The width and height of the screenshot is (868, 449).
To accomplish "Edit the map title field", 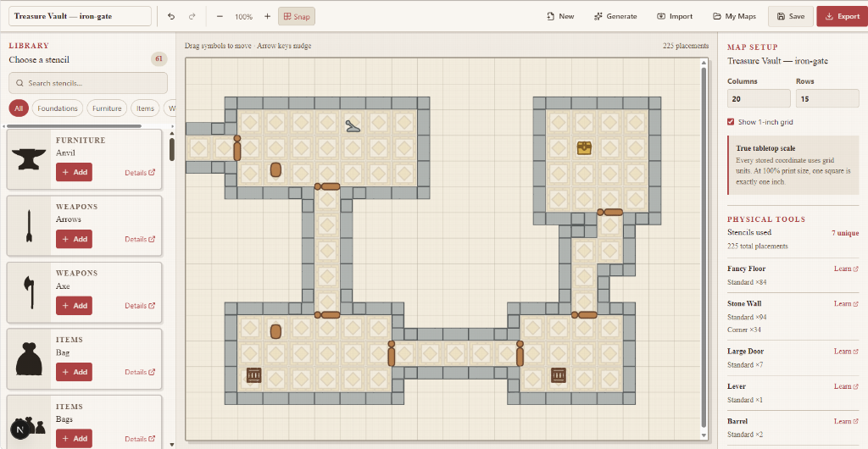I will (81, 16).
